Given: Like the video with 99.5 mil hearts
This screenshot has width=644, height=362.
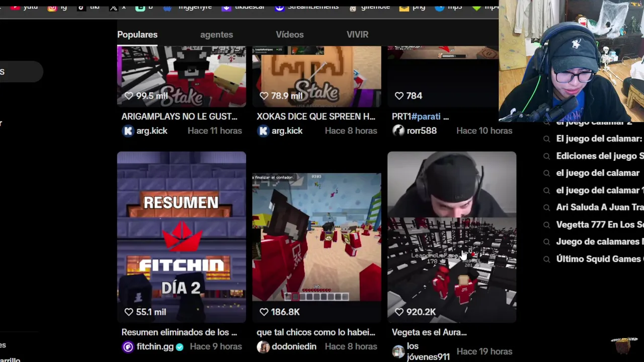Looking at the screenshot, I should (129, 96).
